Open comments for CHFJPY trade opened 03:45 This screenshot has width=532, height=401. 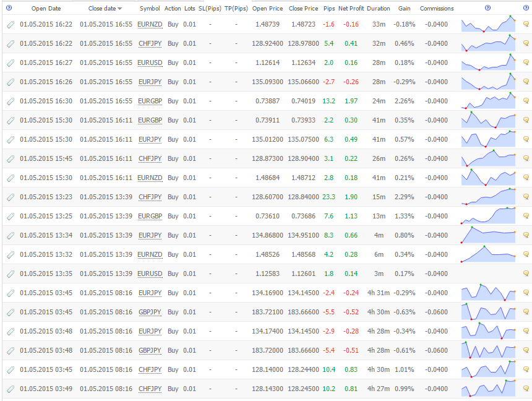pos(526,369)
